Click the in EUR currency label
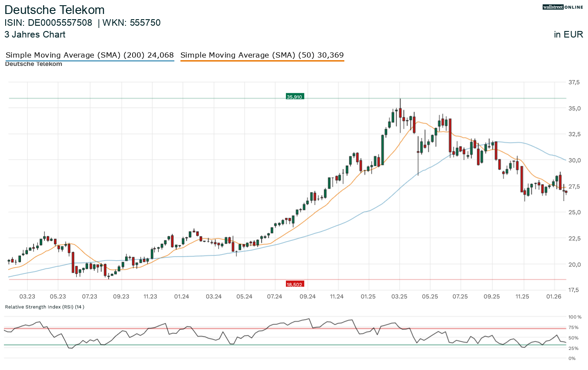588x370 pixels. [568, 34]
